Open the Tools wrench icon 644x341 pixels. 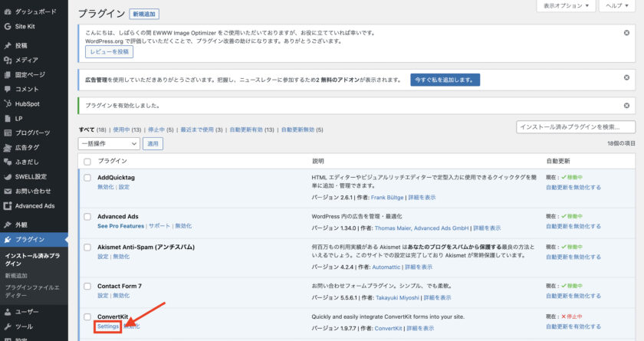pyautogui.click(x=8, y=326)
